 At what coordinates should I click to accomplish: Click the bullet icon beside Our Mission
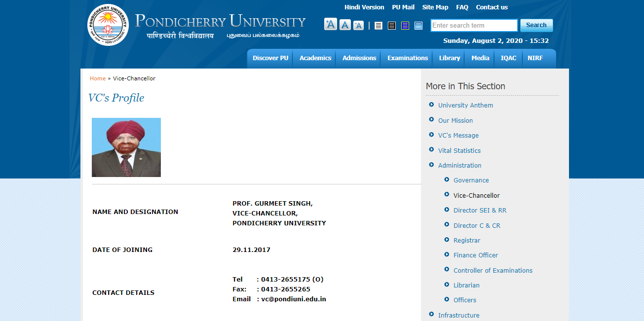pos(432,120)
